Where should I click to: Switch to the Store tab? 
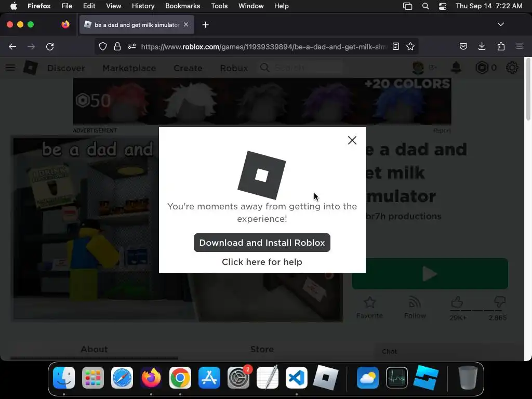click(262, 349)
